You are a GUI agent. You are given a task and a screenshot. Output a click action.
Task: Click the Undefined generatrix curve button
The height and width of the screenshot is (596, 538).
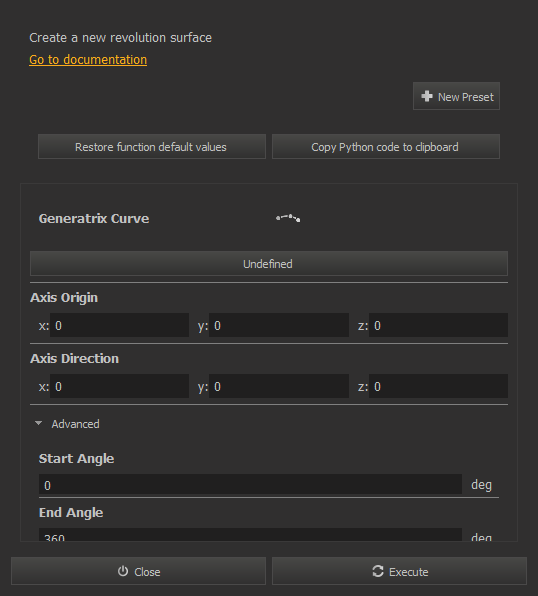pyautogui.click(x=269, y=263)
